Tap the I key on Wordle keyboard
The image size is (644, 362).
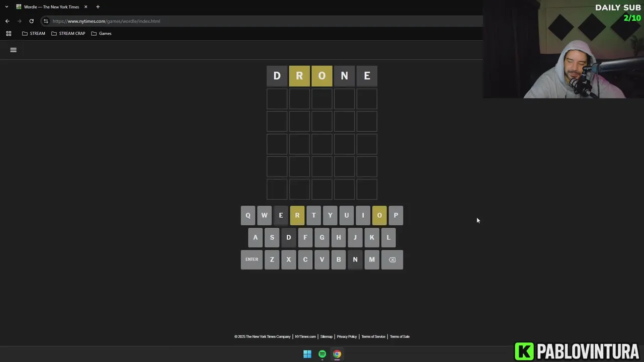363,215
